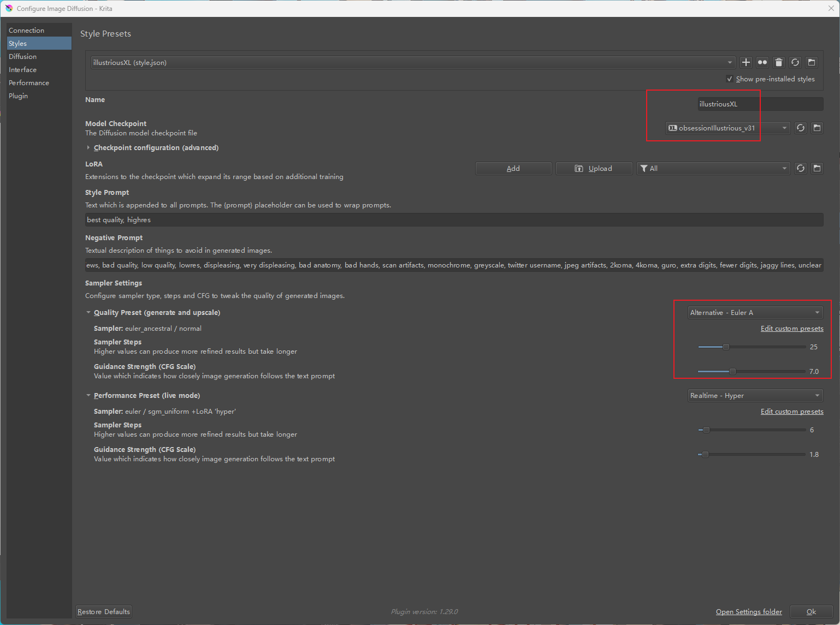Duplicate the current style preset

pyautogui.click(x=762, y=62)
